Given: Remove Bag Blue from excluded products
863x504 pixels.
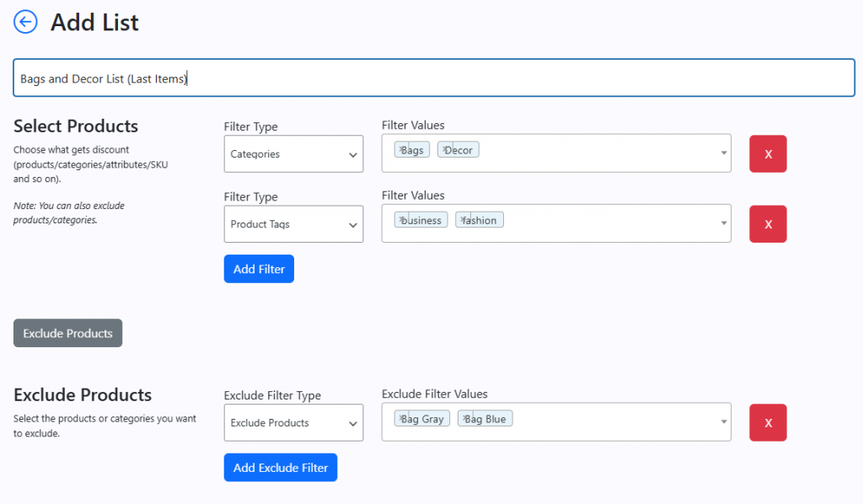Looking at the screenshot, I should (x=464, y=419).
